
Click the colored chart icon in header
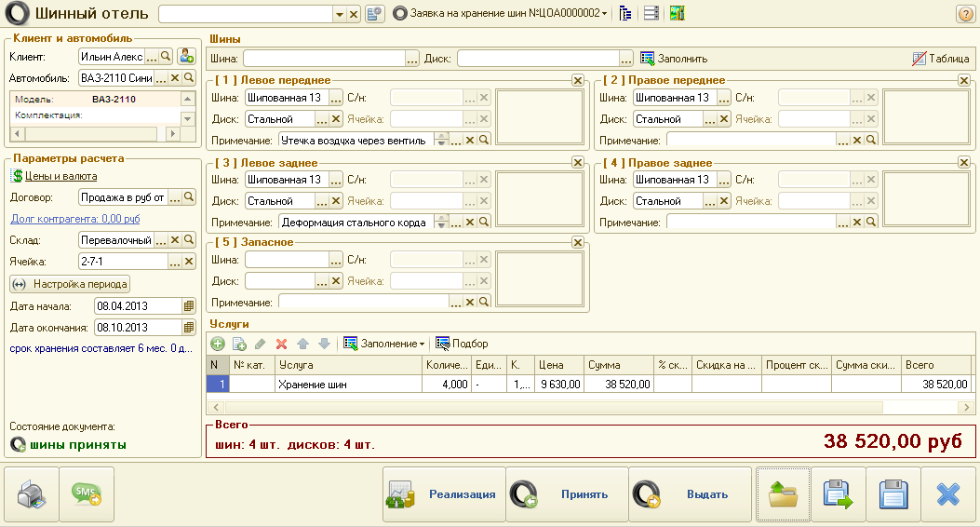677,13
